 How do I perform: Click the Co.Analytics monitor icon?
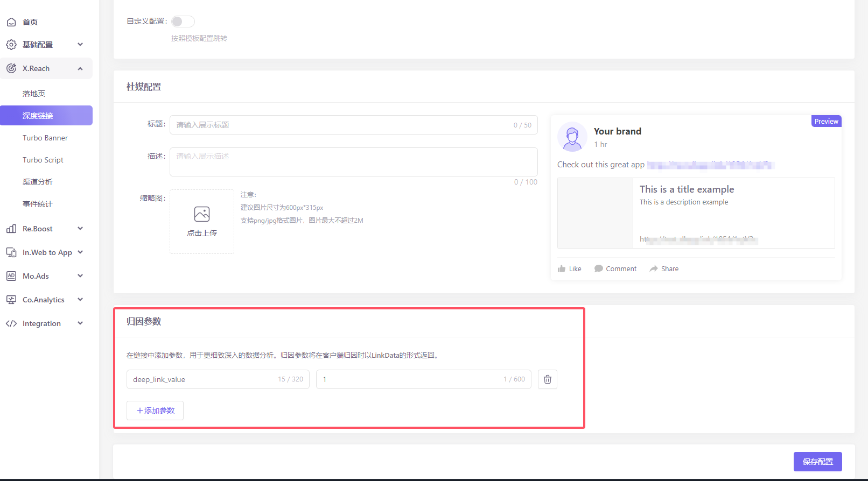11,300
